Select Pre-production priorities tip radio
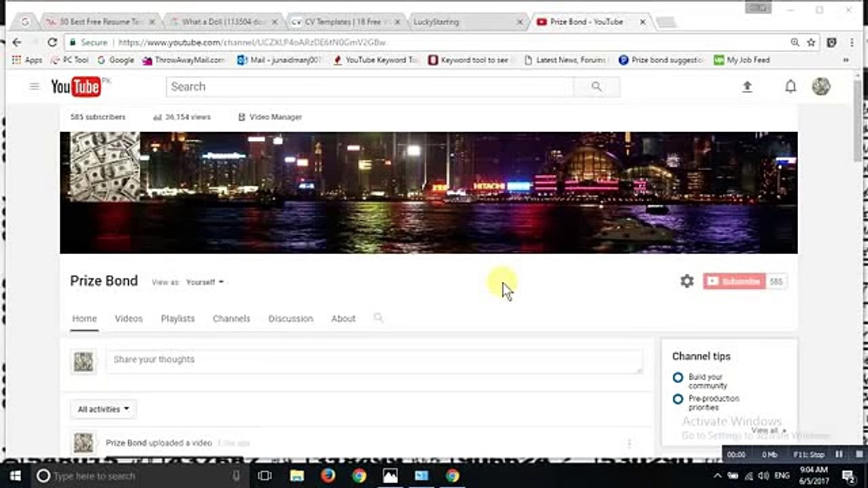868x488 pixels. point(677,399)
